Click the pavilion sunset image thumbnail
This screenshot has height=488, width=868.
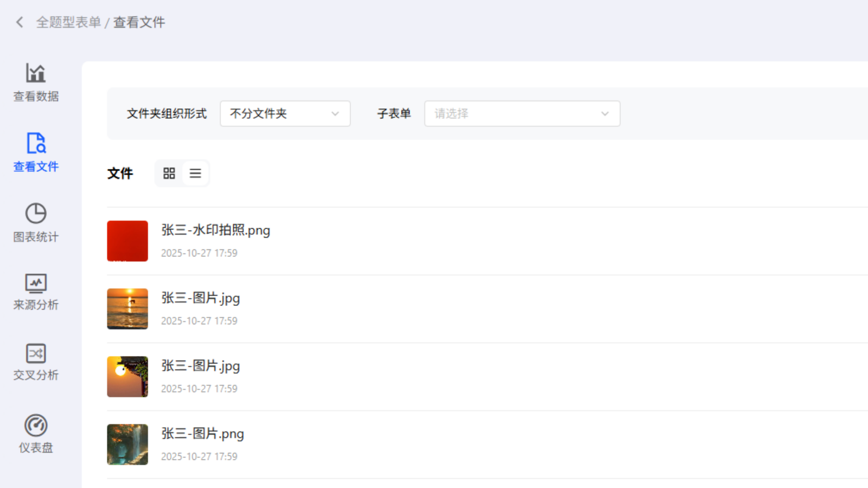click(x=127, y=377)
